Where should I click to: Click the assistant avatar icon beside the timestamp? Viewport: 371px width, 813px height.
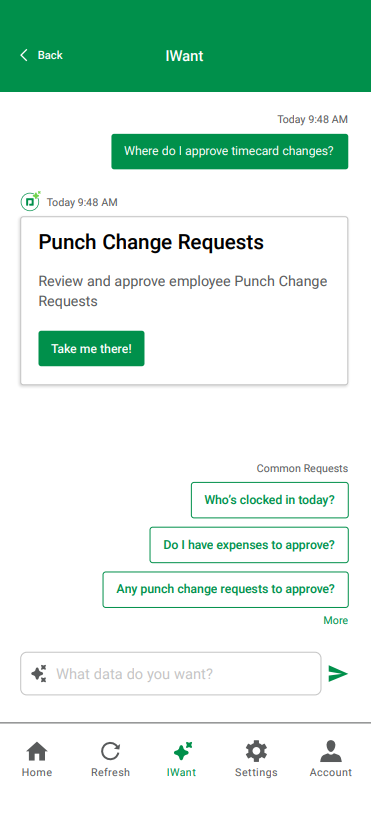tap(31, 201)
